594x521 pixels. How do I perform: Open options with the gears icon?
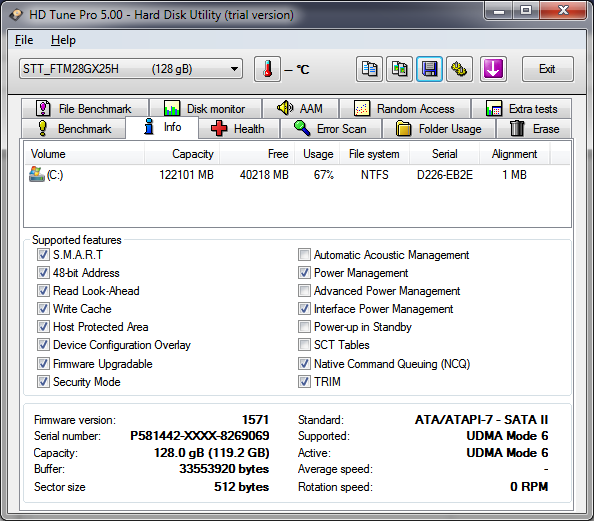[x=459, y=69]
